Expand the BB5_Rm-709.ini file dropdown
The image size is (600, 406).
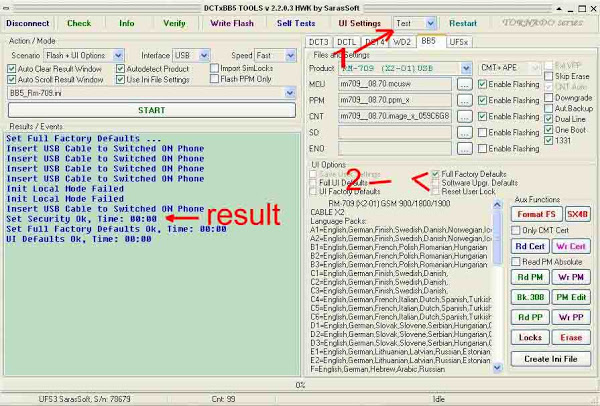click(x=290, y=93)
